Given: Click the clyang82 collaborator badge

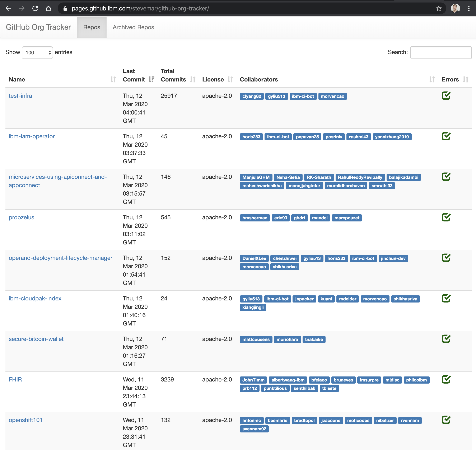Looking at the screenshot, I should point(252,96).
